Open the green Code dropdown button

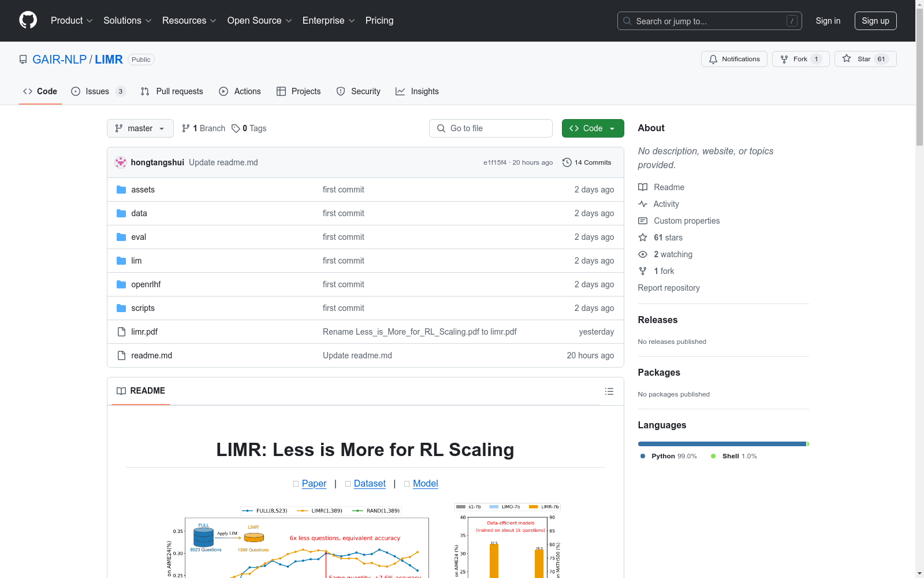[593, 128]
